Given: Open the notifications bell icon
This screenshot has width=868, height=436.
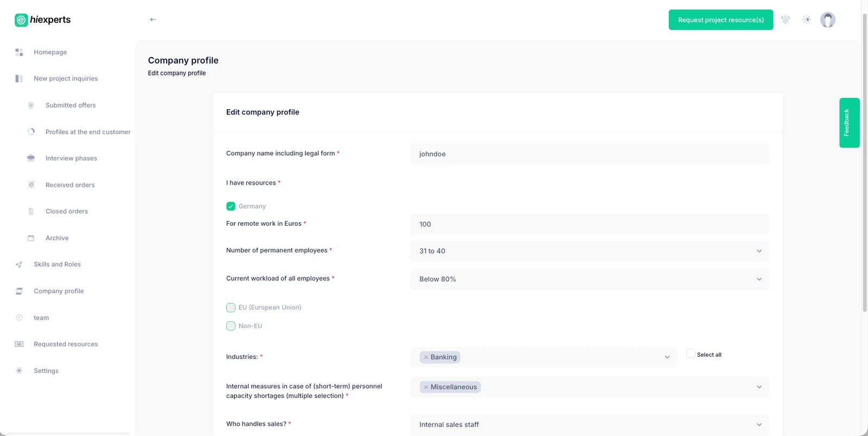Looking at the screenshot, I should click(786, 20).
